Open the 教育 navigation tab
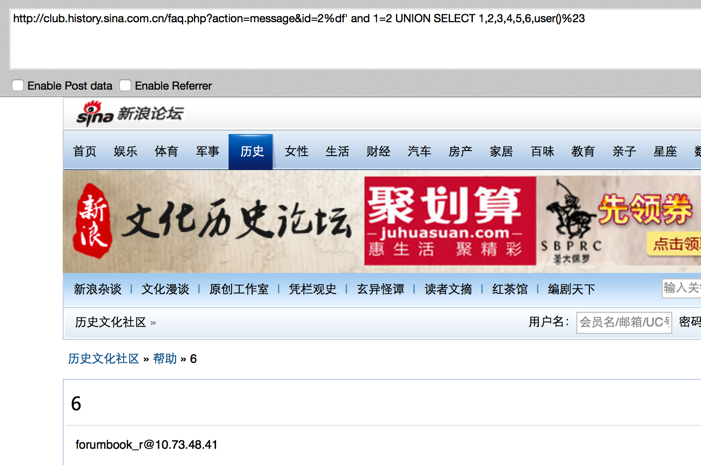Viewport: 701px width, 465px height. [583, 152]
